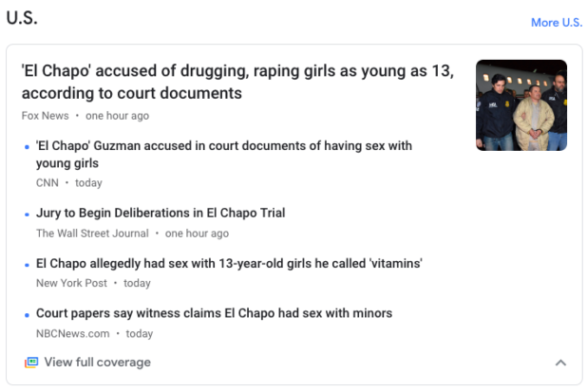Open 'More U.S.' section link
The image size is (587, 392).
click(557, 23)
